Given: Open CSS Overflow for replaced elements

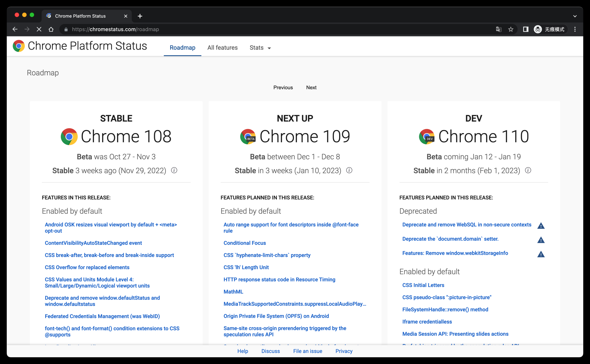Looking at the screenshot, I should pos(87,267).
